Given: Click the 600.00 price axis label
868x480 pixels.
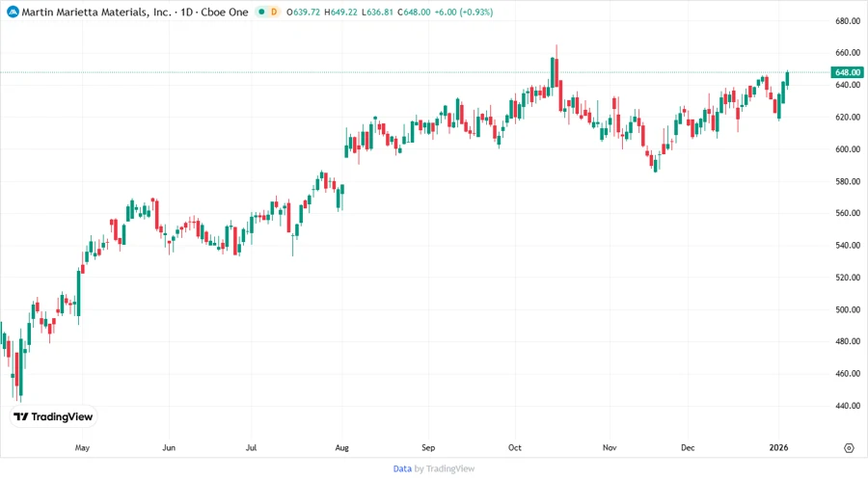Looking at the screenshot, I should point(848,148).
